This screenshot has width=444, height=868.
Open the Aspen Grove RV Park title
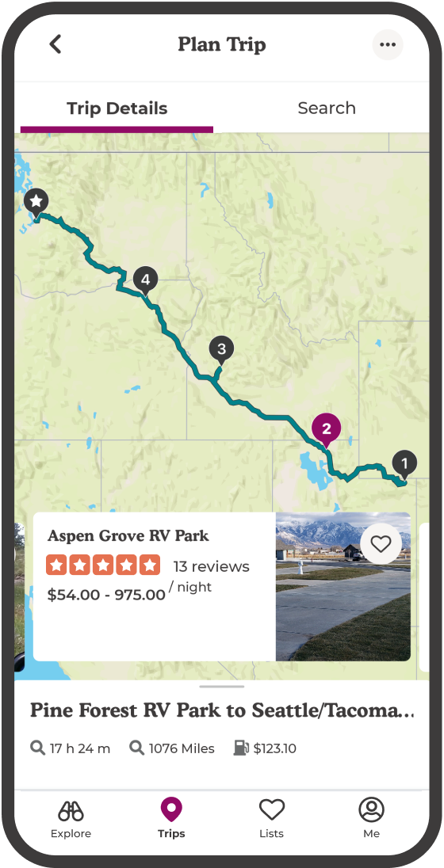[128, 536]
